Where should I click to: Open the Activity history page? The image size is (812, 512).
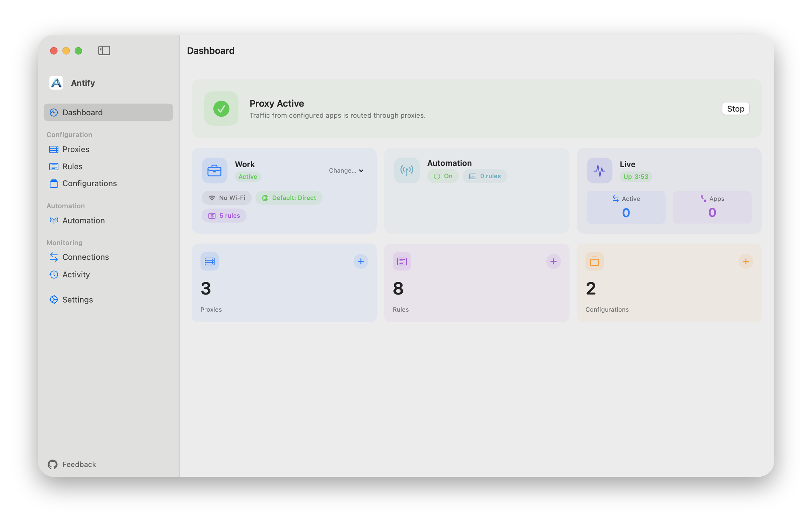(108, 274)
